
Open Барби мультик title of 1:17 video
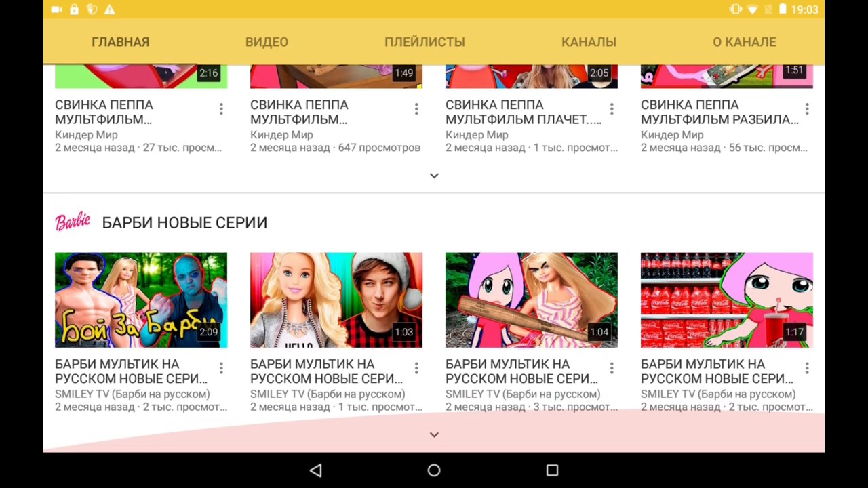pyautogui.click(x=717, y=371)
